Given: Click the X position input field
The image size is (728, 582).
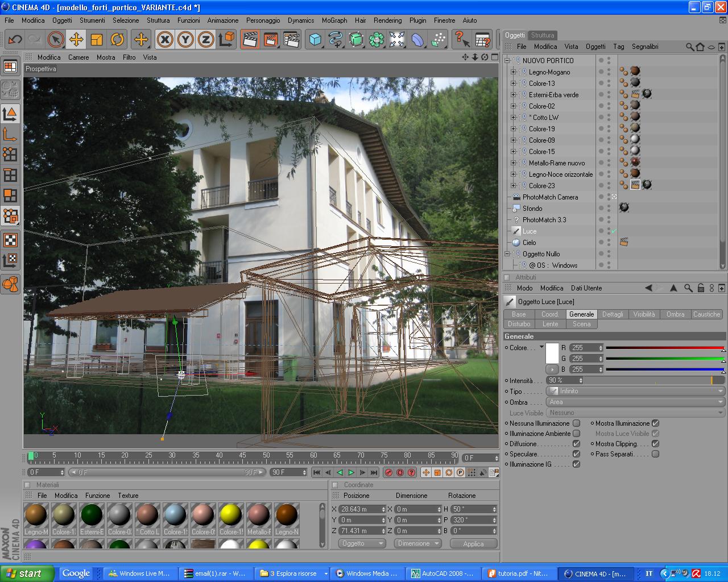Looking at the screenshot, I should click(x=363, y=509).
